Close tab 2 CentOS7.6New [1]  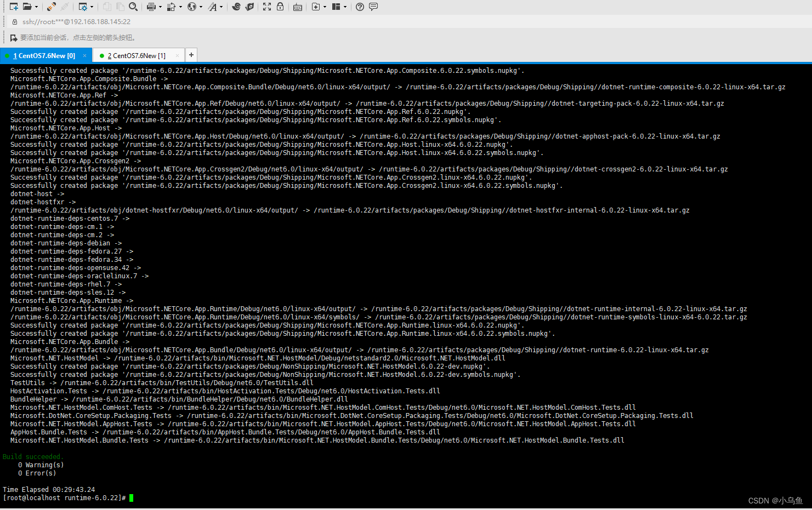[177, 56]
